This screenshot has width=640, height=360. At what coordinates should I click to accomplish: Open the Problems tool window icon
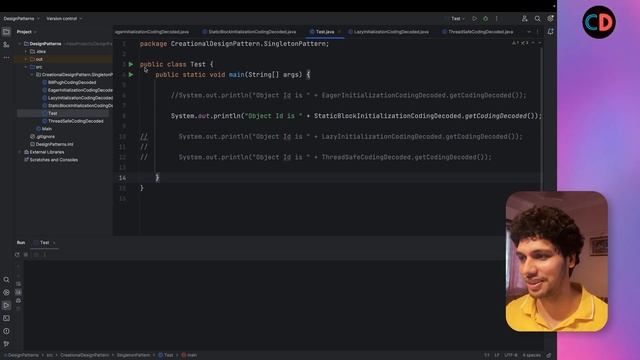pos(6,331)
